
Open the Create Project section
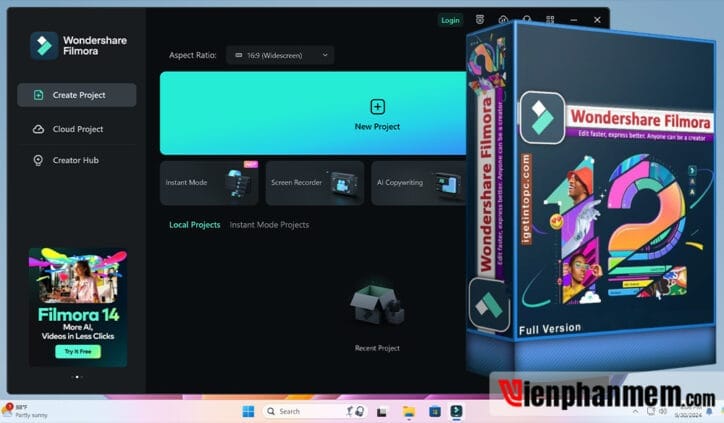pos(77,95)
